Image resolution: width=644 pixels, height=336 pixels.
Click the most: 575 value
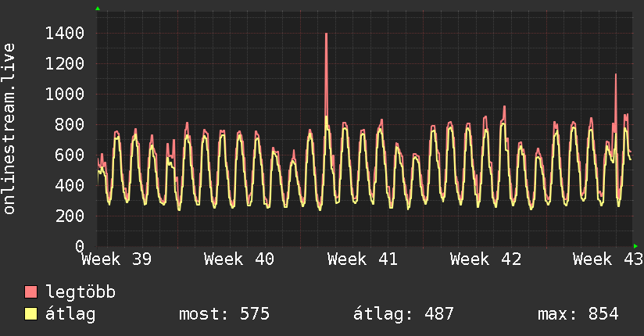(224, 314)
